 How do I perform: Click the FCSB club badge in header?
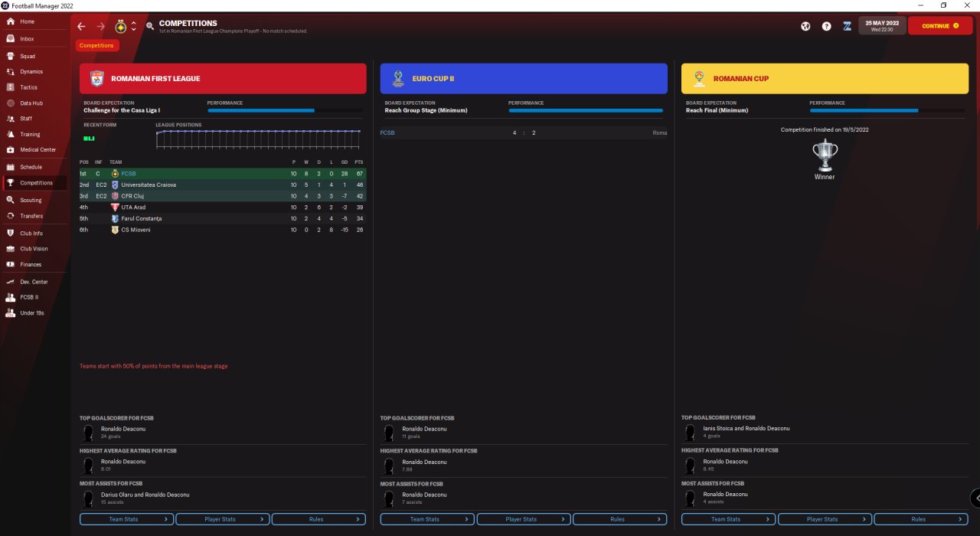(x=120, y=26)
